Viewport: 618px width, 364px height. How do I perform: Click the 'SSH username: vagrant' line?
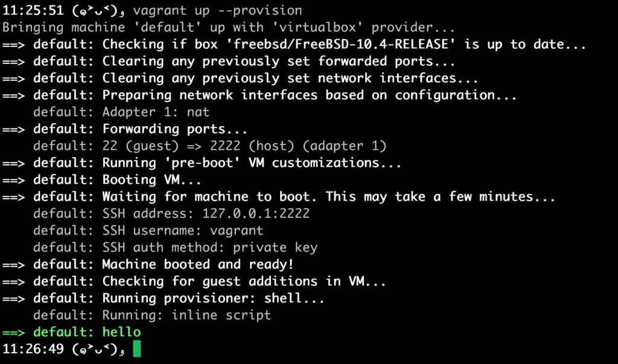(x=183, y=231)
